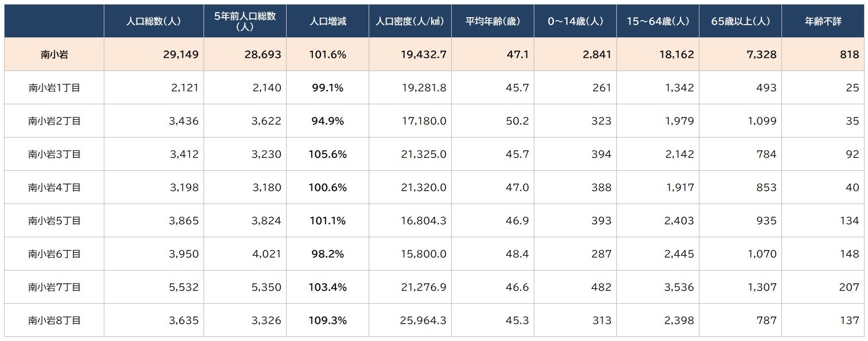Select the 109.3% population change cell
Image resolution: width=868 pixels, height=341 pixels.
click(327, 320)
